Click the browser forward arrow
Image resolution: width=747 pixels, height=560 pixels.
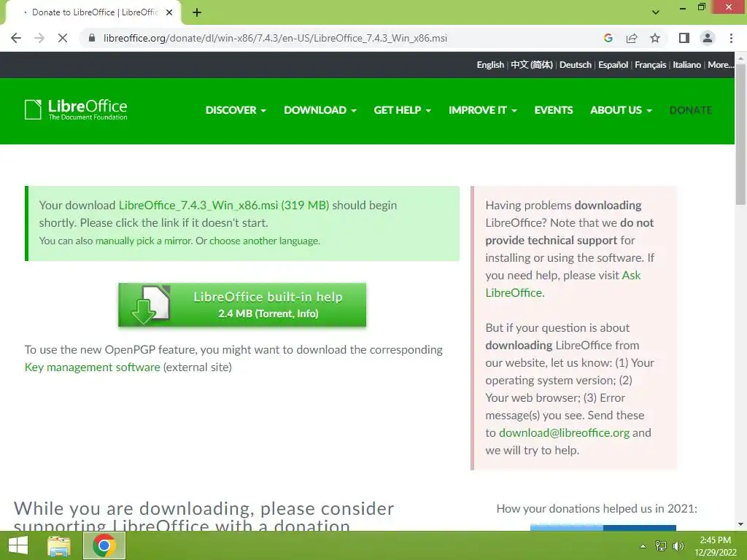point(39,38)
